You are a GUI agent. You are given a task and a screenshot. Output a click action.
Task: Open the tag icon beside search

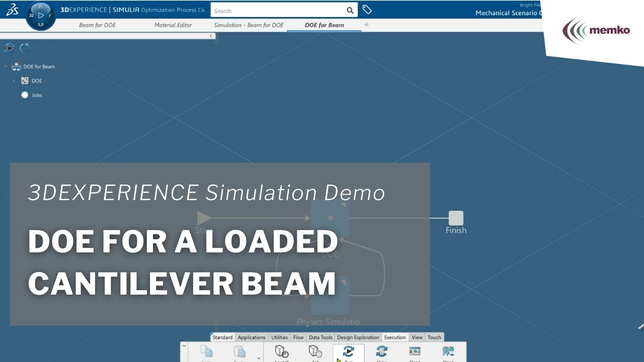coord(367,10)
